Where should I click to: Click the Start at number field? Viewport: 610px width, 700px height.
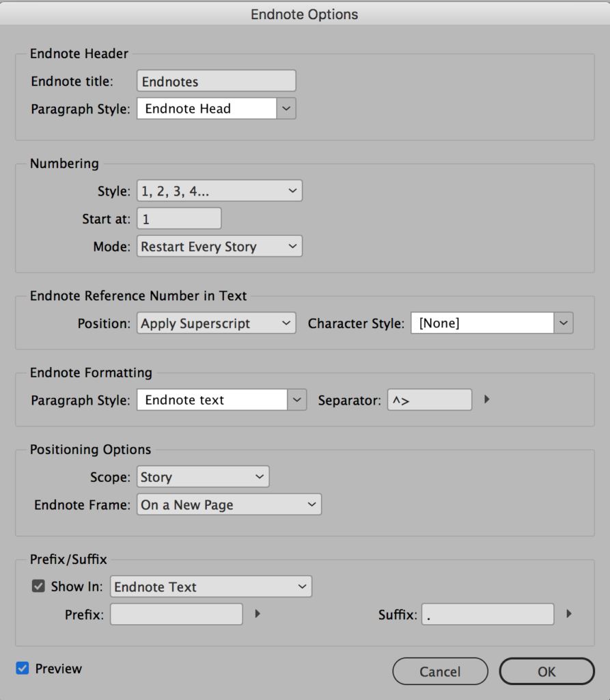pyautogui.click(x=179, y=218)
